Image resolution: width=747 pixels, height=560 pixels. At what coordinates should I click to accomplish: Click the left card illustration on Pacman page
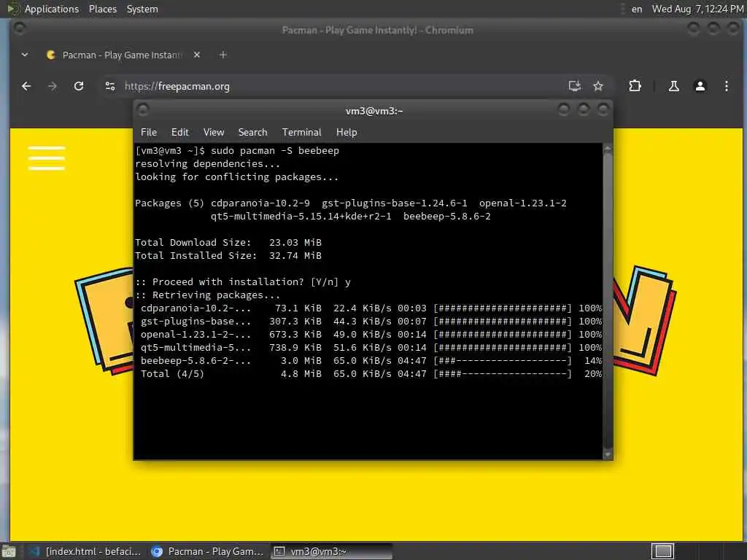click(x=104, y=322)
